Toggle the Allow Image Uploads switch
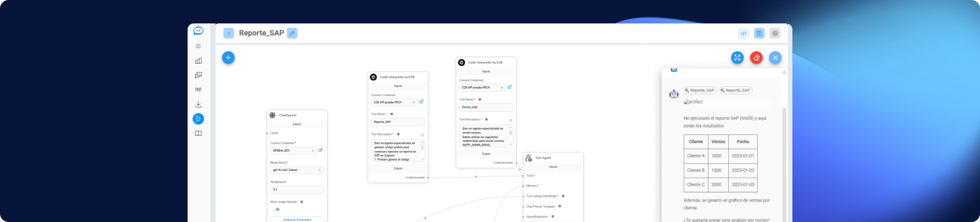This screenshot has width=980, height=222. [275, 210]
